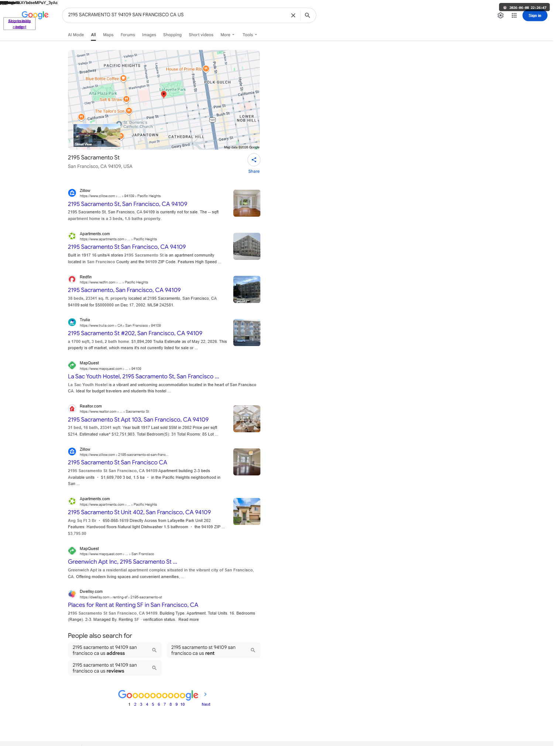This screenshot has height=746, width=560.
Task: Switch to the AI Mode tab
Action: 76,35
